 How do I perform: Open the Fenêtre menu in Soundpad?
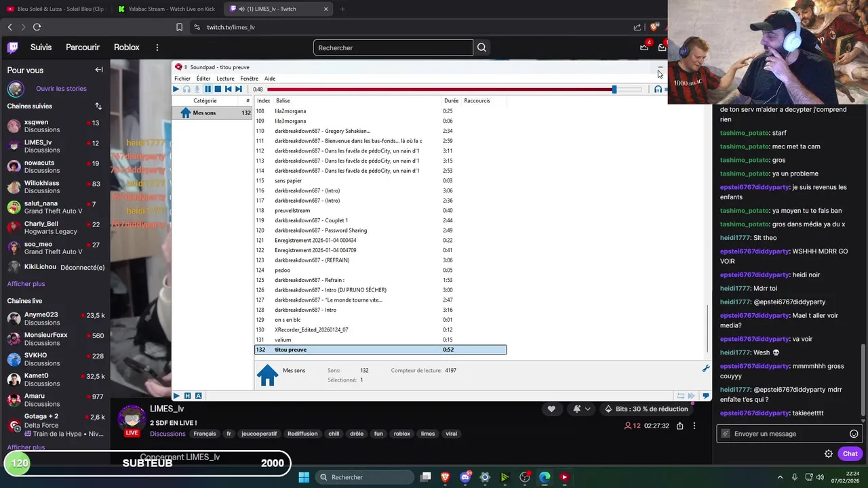pos(249,79)
